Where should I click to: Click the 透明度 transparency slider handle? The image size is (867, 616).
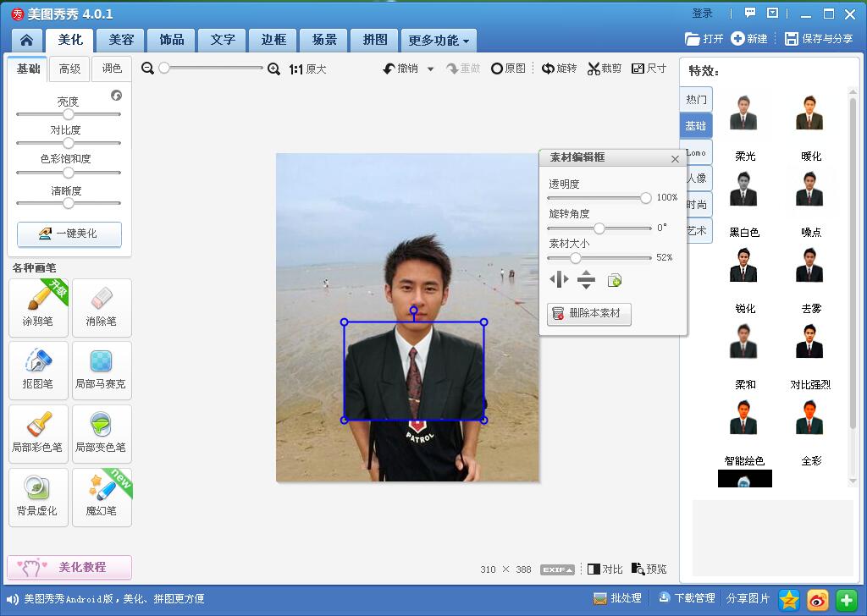646,197
